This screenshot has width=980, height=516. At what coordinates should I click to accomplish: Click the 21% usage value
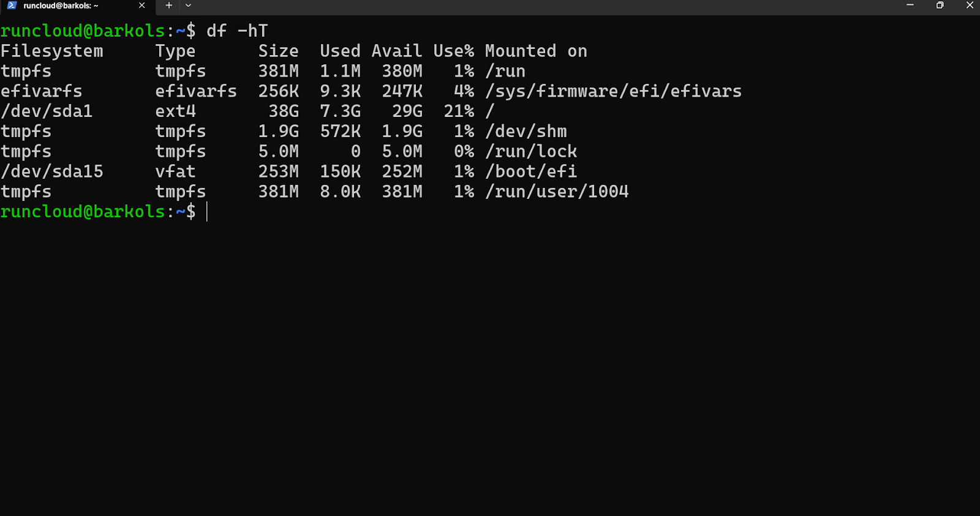click(459, 111)
